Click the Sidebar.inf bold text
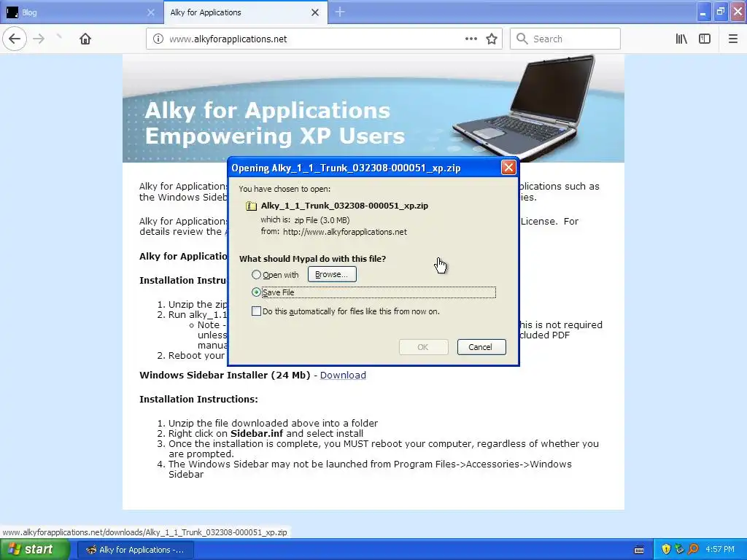 coord(257,433)
